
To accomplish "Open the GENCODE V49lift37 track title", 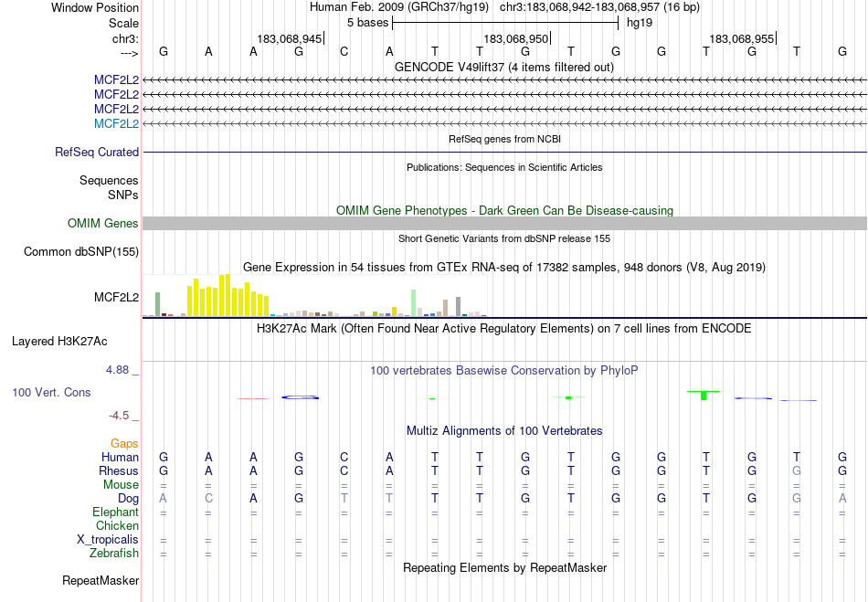I will point(504,67).
